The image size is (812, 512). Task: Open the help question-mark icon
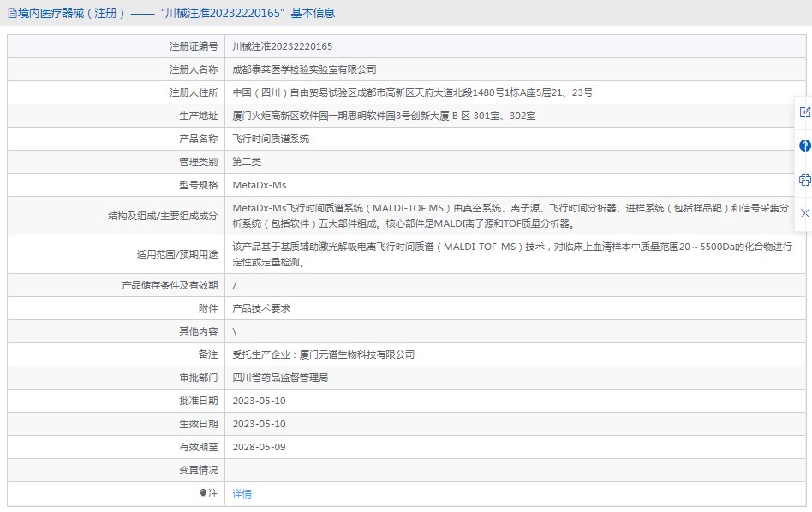coord(805,146)
